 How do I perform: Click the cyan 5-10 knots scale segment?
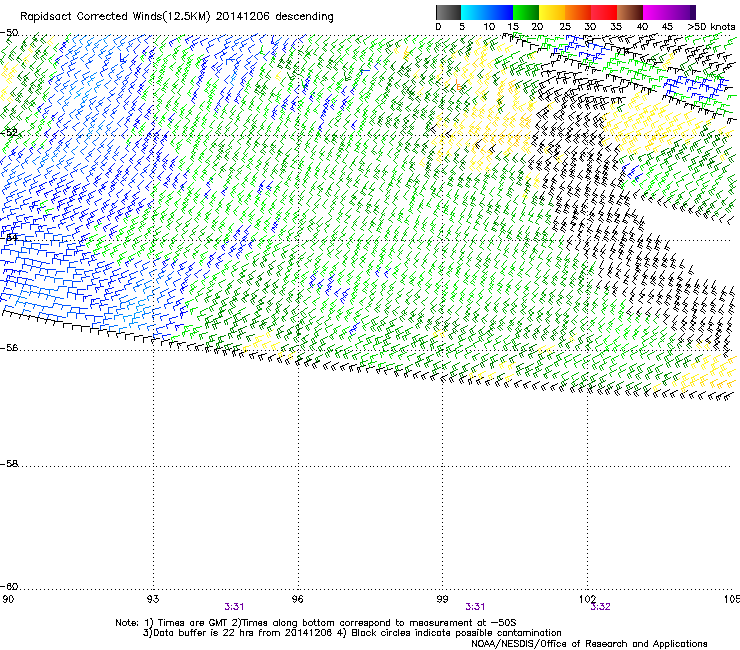coord(474,12)
